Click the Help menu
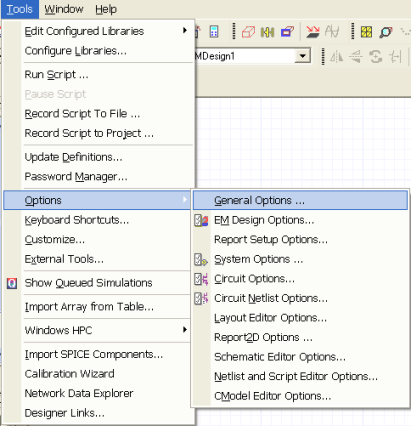The image size is (411, 426). 106,9
